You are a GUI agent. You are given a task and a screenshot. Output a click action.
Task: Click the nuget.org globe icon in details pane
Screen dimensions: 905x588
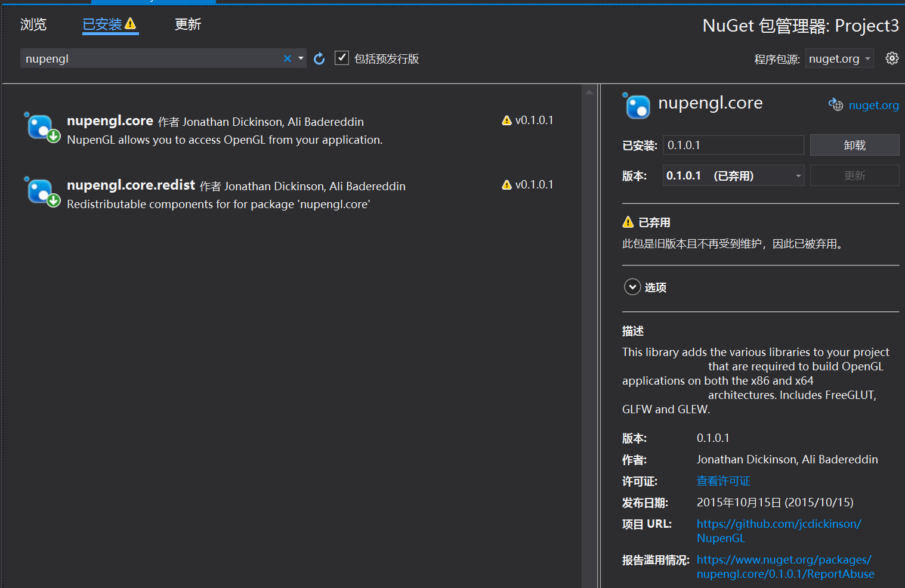(x=836, y=105)
